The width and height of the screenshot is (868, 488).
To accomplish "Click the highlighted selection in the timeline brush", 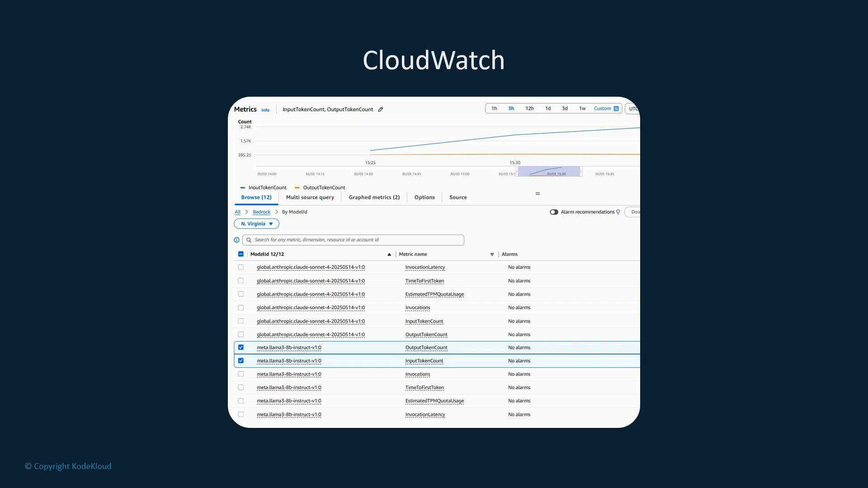I will point(549,171).
